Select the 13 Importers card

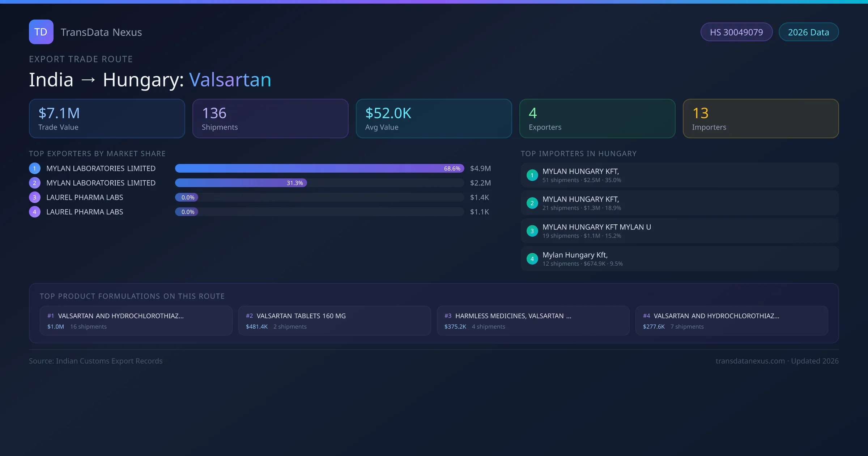click(x=761, y=119)
